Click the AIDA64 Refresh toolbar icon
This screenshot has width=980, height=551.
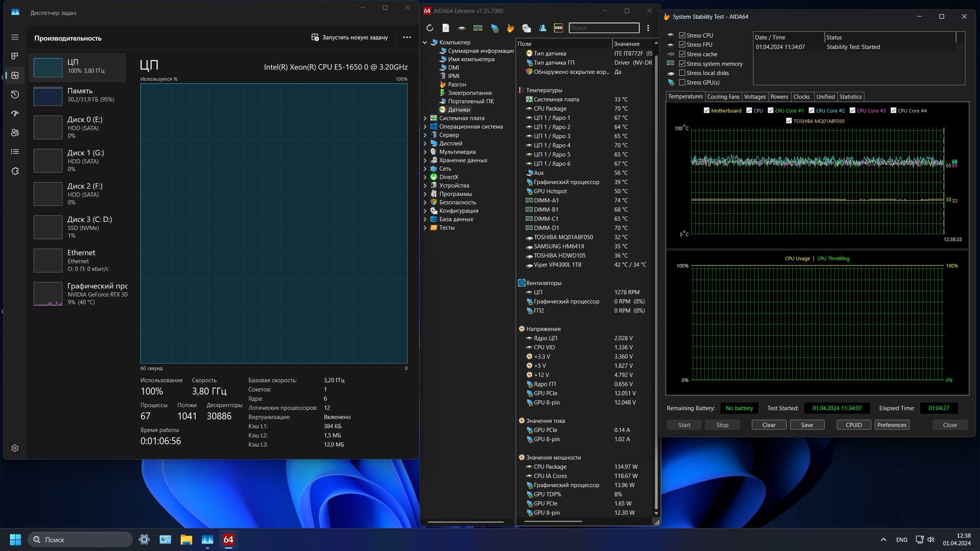pyautogui.click(x=430, y=28)
